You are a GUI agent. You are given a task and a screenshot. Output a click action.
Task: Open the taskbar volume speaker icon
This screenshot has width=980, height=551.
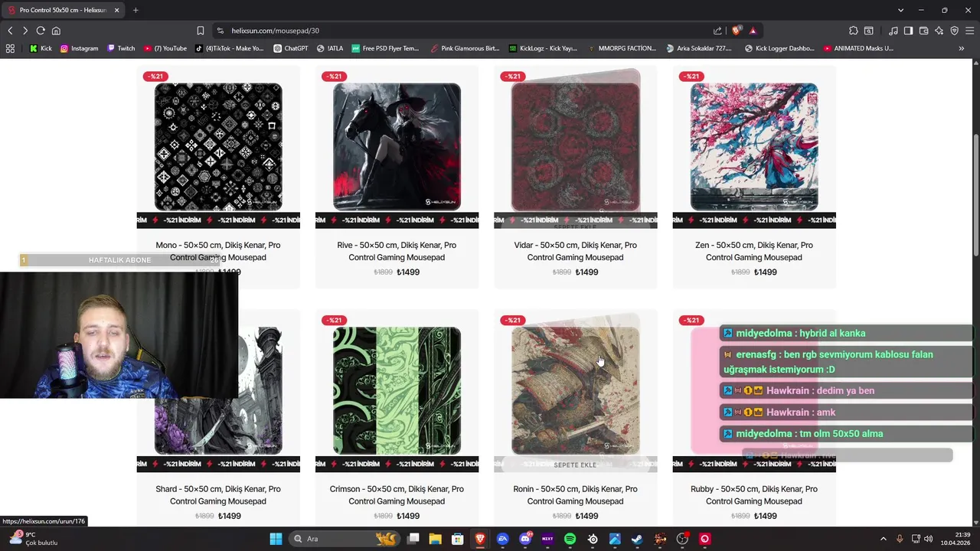[929, 539]
